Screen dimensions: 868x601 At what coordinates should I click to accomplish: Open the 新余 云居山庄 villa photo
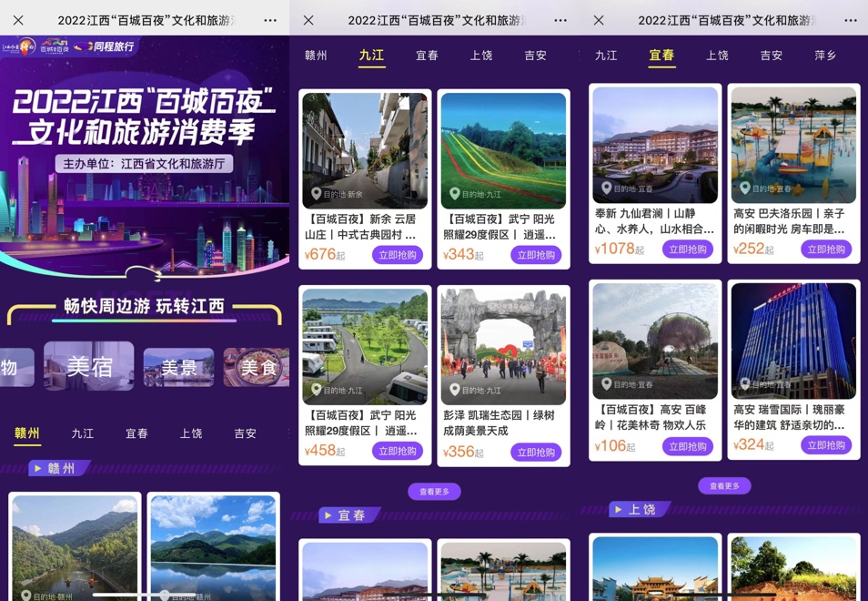(x=365, y=150)
